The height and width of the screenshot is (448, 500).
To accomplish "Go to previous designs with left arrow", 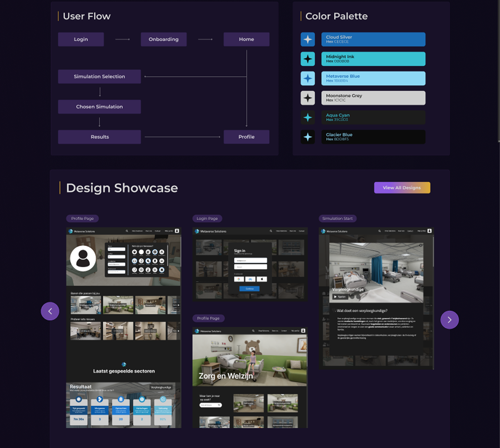I will click(50, 311).
